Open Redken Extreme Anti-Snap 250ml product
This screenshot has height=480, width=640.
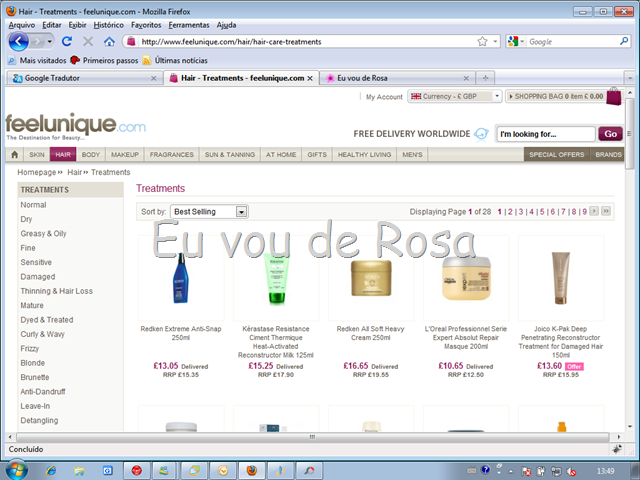click(181, 333)
